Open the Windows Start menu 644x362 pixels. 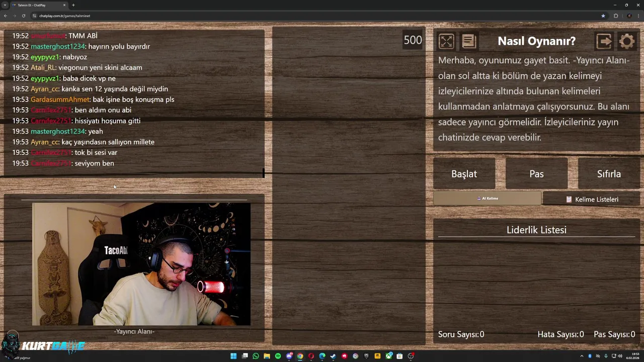pos(233,356)
